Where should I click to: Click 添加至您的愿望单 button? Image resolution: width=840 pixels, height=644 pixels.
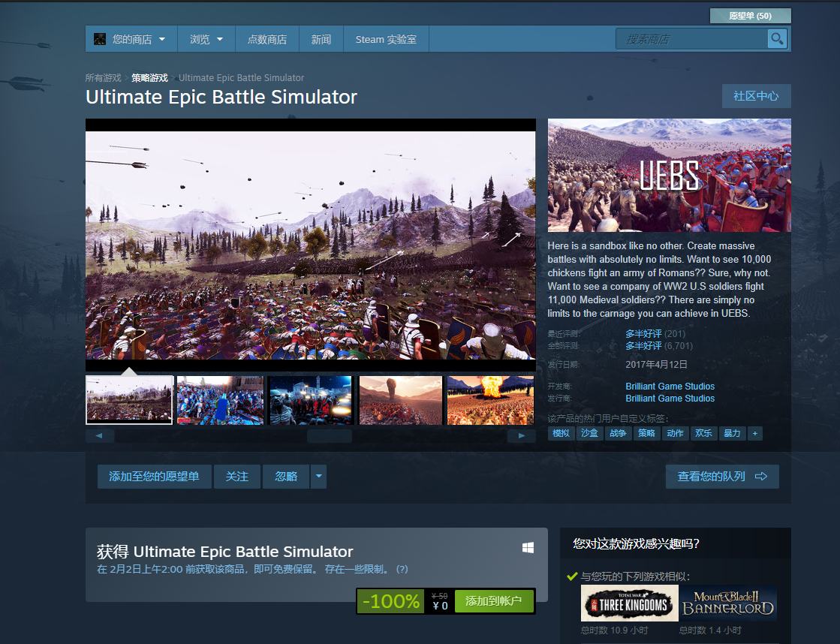[x=155, y=477]
